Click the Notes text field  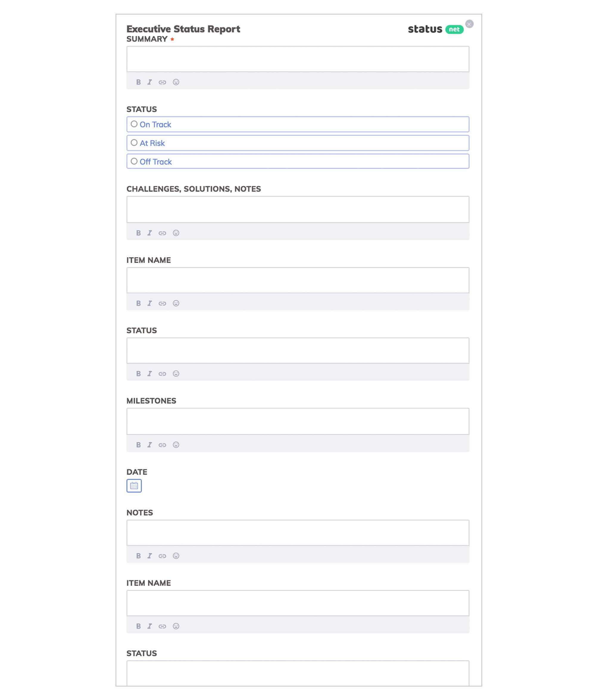(298, 532)
